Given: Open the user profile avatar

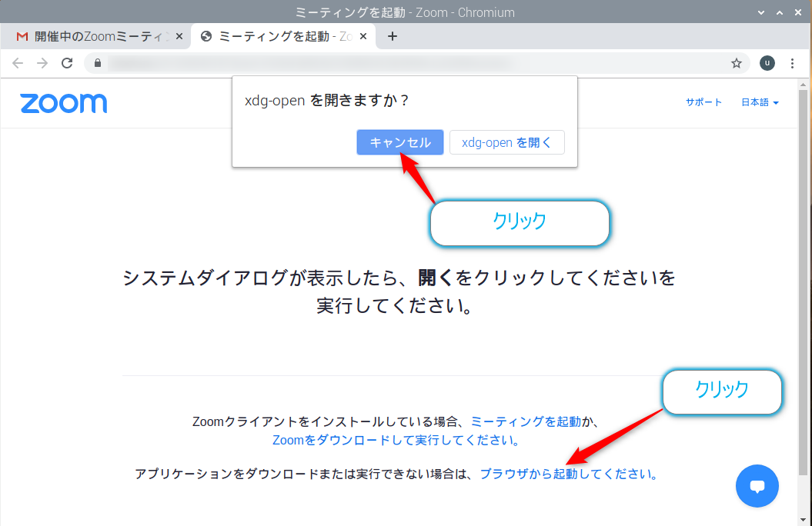Looking at the screenshot, I should click(x=767, y=63).
